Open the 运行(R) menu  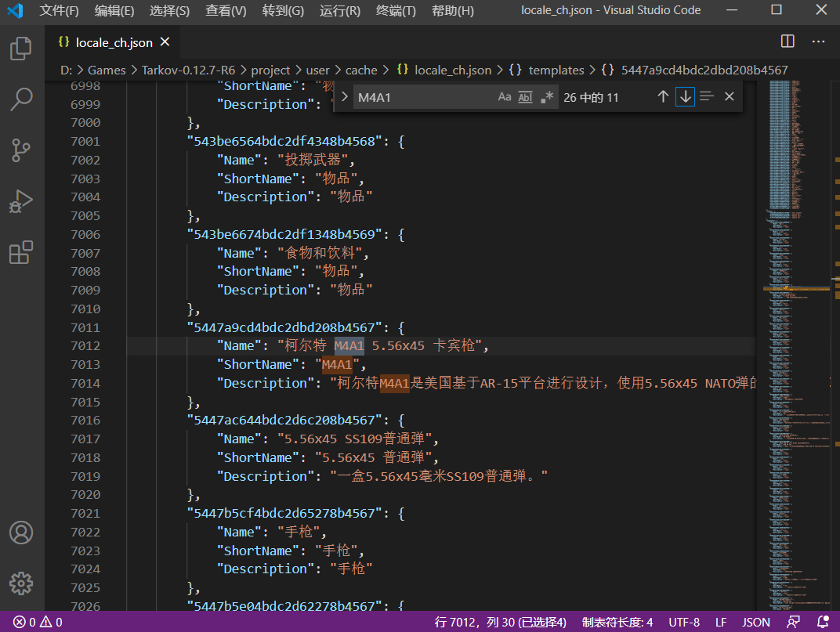339,11
